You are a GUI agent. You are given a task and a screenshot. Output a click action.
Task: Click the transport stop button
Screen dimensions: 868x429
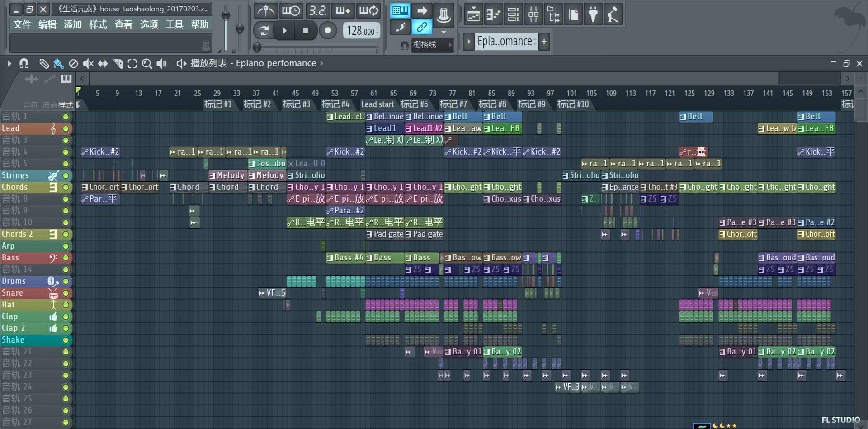[x=305, y=31]
